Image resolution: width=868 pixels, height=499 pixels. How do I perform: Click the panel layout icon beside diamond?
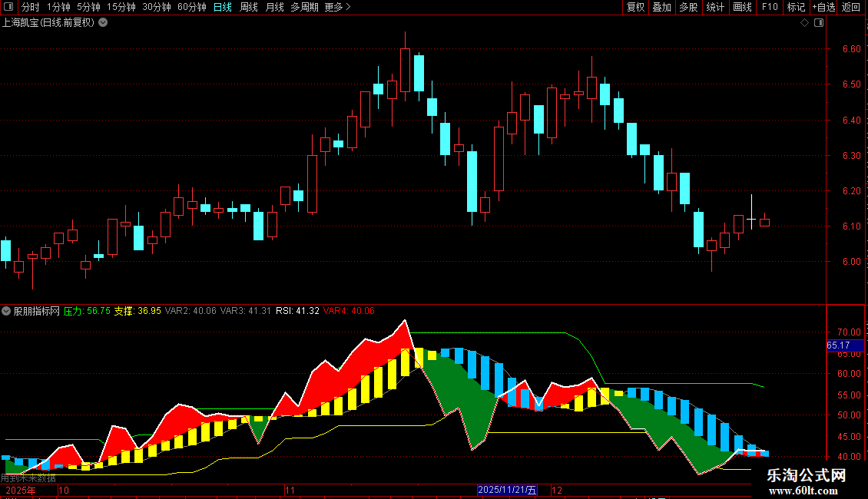coord(819,23)
